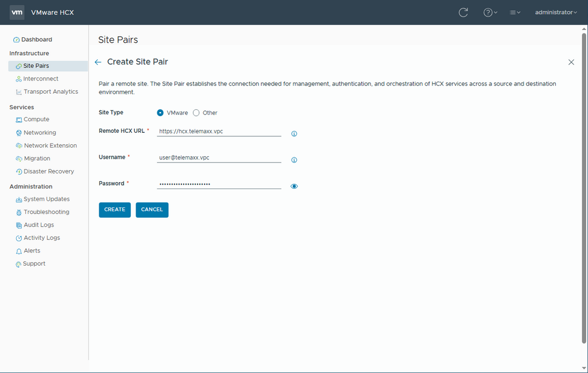Click the info icon next to Username

click(294, 160)
